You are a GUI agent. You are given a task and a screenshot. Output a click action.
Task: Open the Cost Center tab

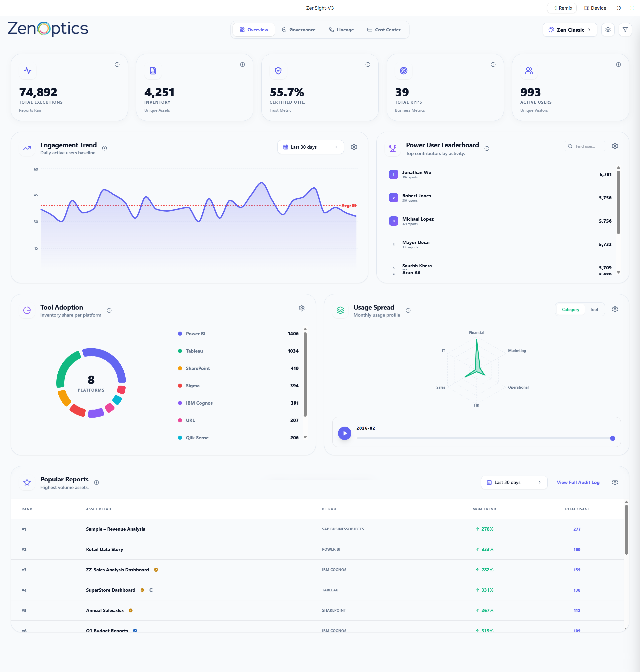click(x=384, y=30)
